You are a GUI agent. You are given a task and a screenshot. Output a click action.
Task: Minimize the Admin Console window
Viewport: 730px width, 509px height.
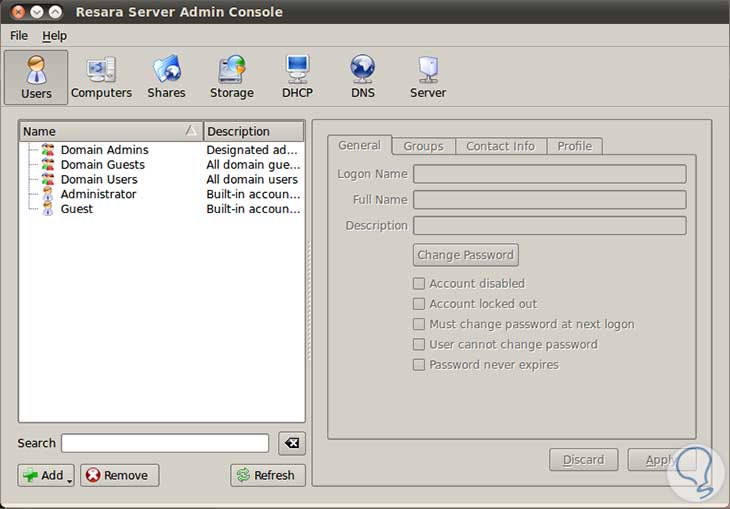tap(37, 12)
